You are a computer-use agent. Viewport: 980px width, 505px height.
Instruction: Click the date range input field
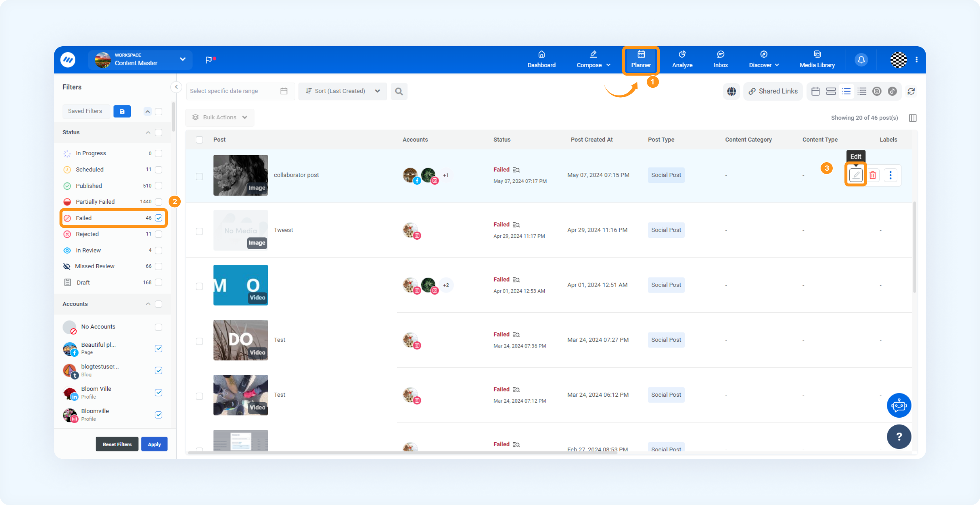(240, 91)
